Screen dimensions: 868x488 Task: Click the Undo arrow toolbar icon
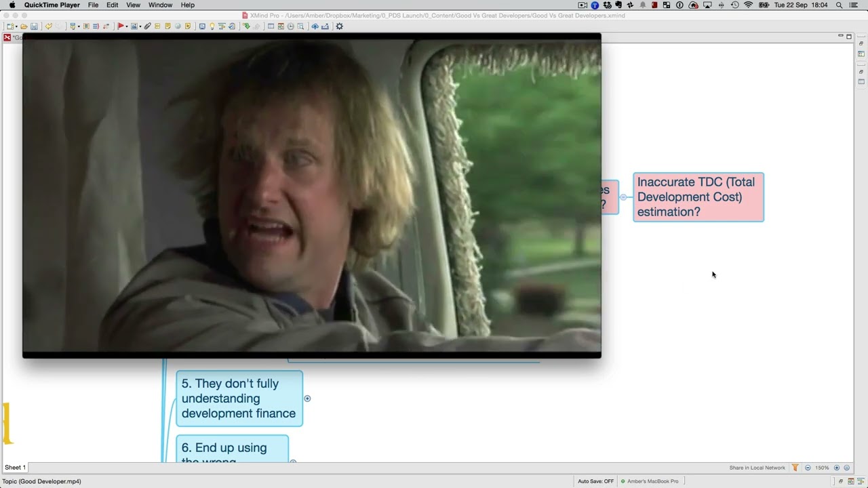[x=49, y=26]
